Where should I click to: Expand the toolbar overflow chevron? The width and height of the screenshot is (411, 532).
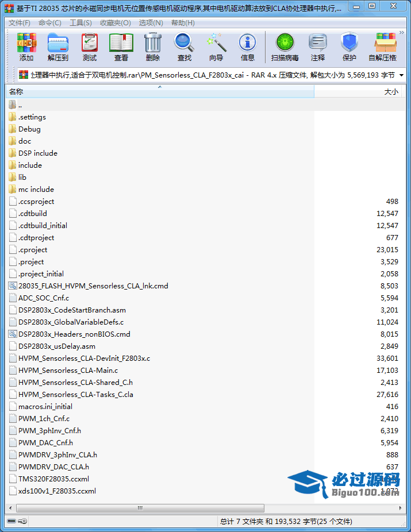pyautogui.click(x=402, y=33)
